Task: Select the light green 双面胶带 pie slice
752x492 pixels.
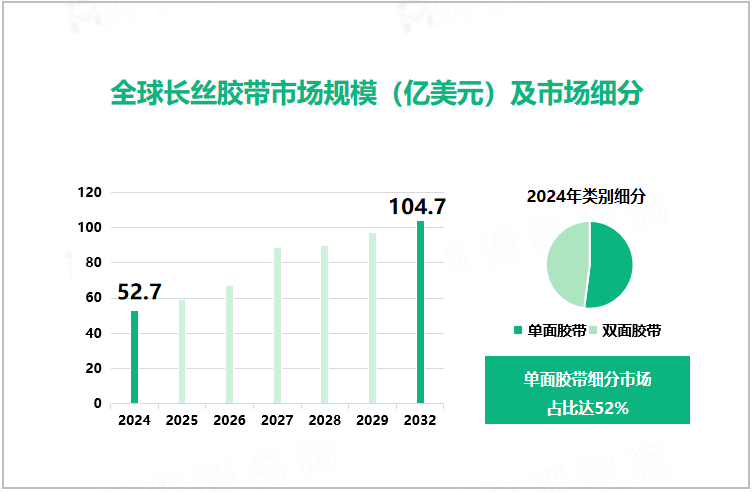Action: (567, 264)
